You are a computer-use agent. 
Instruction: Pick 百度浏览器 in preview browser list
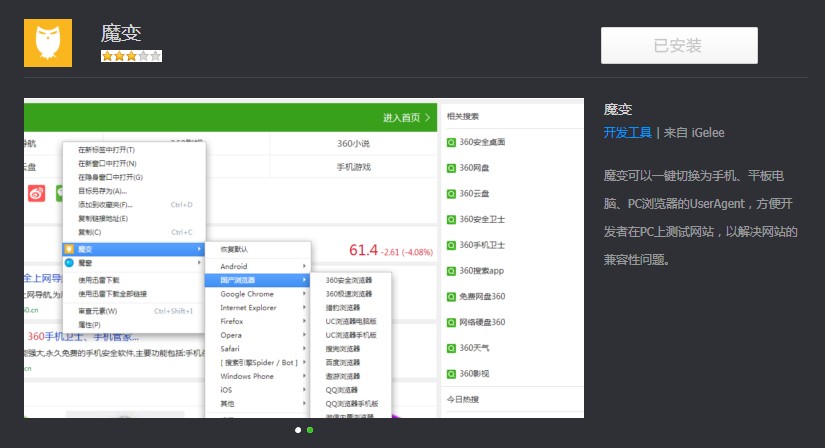click(343, 362)
